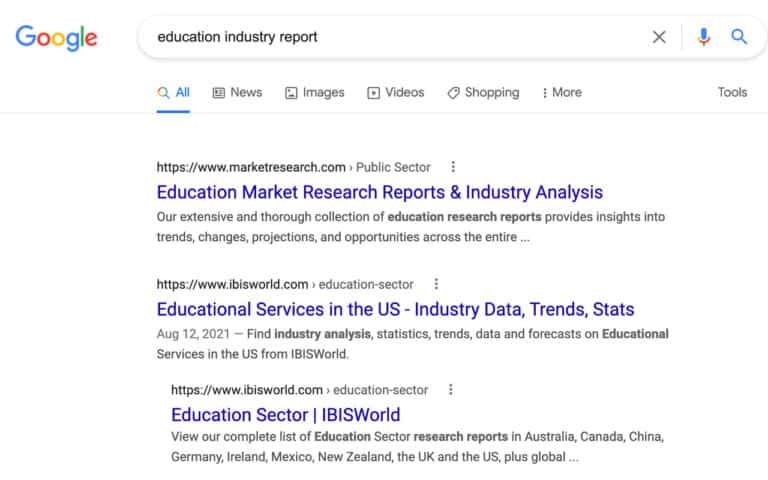This screenshot has height=480, width=768.
Task: Open Educational Services in the US link
Action: coord(395,309)
